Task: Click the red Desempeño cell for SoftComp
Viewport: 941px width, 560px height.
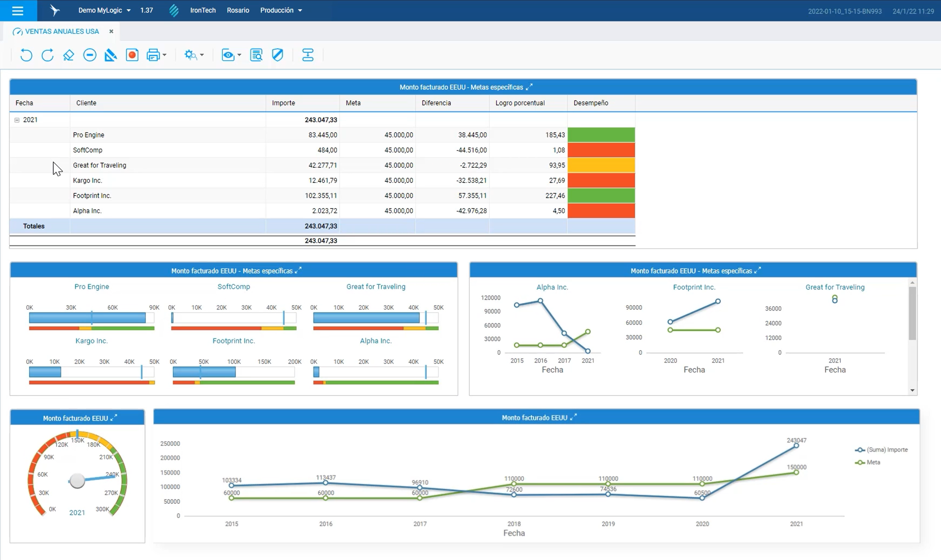Action: click(601, 150)
